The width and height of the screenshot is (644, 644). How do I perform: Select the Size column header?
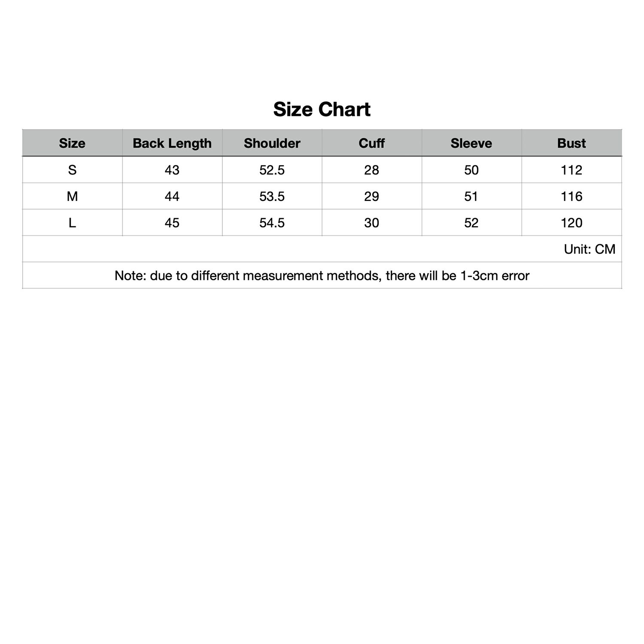click(x=72, y=143)
